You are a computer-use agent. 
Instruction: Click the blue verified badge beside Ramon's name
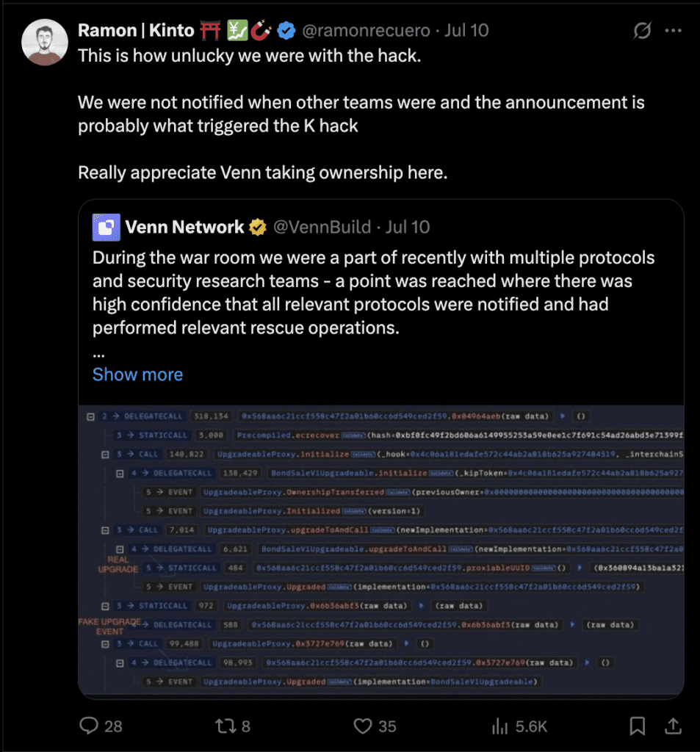pyautogui.click(x=286, y=31)
